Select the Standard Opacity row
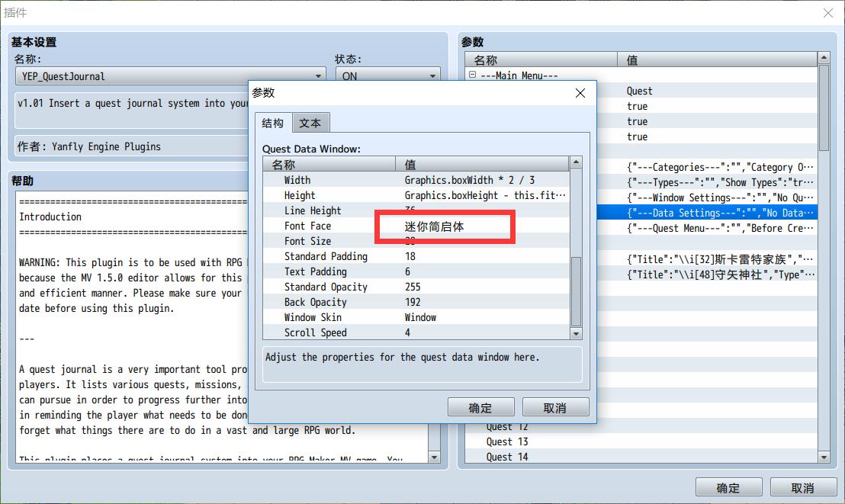 click(x=416, y=287)
